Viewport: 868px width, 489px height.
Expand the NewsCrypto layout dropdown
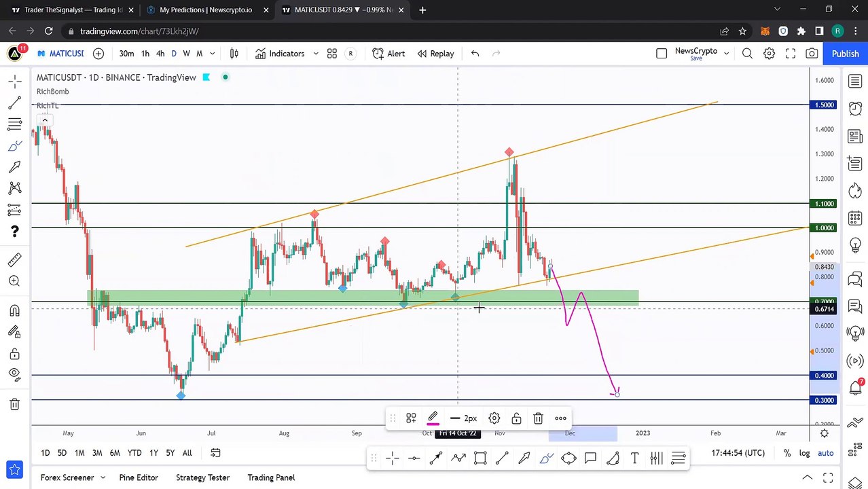pos(727,53)
